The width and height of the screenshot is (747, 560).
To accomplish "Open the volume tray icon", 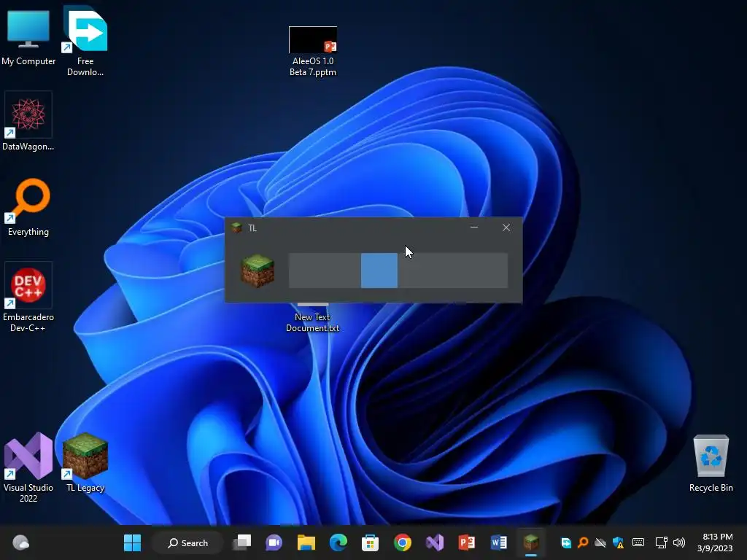I will [679, 542].
